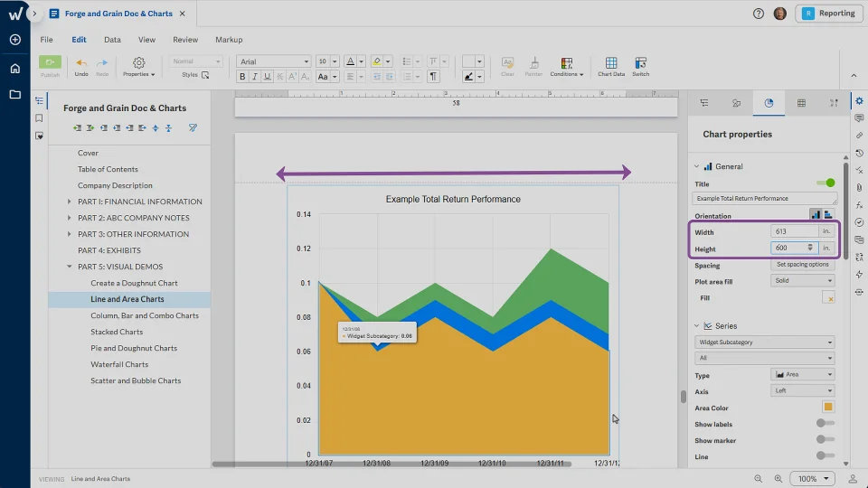Open the Plot area fill Solid dropdown

click(802, 281)
